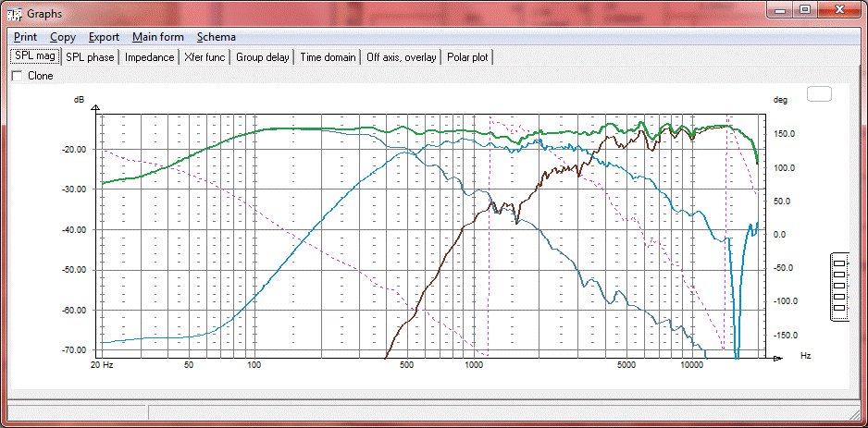868x428 pixels.
Task: Close the Graphs window
Action: 838,9
